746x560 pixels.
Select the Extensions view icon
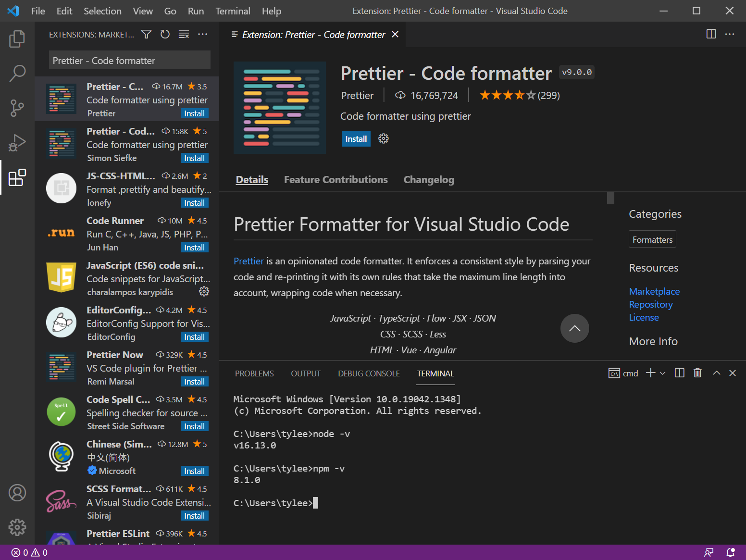tap(17, 177)
